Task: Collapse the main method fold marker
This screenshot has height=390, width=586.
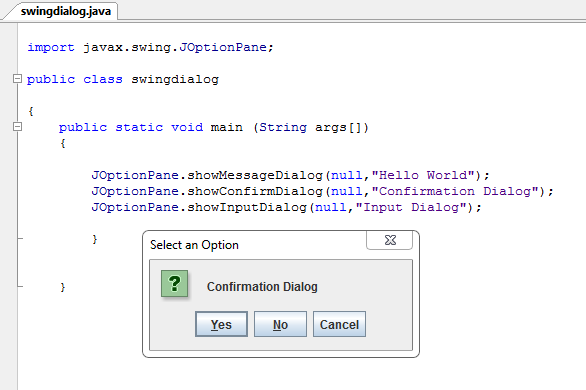Action: 17,127
